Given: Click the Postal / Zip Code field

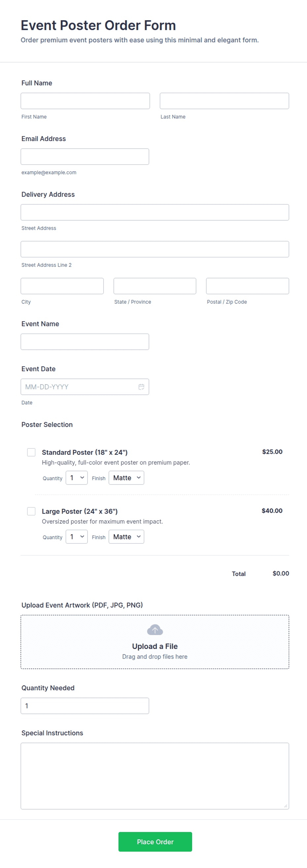Looking at the screenshot, I should click(x=248, y=286).
